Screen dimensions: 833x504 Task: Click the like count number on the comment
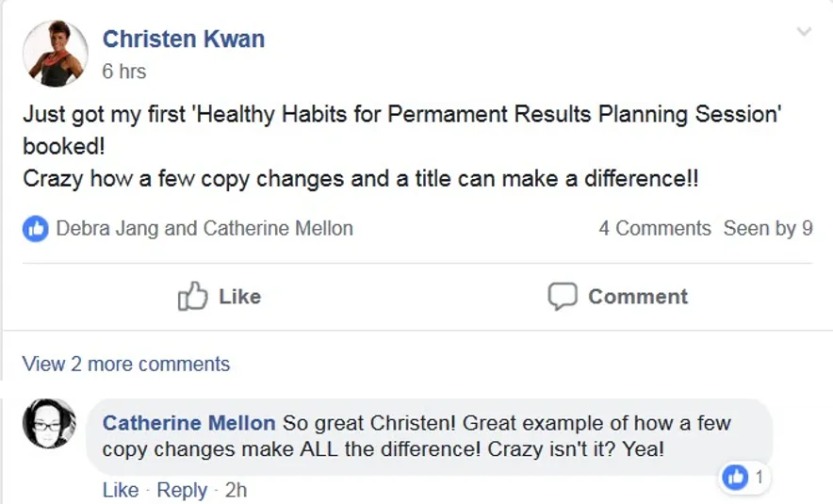(759, 478)
